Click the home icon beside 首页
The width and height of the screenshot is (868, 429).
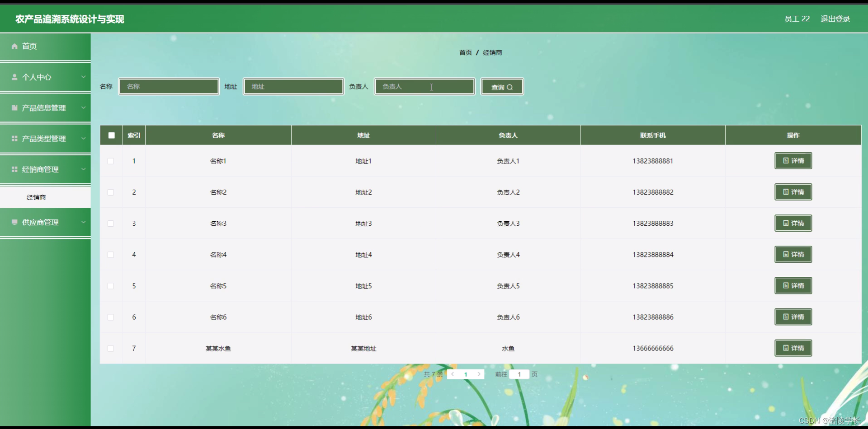pos(14,46)
